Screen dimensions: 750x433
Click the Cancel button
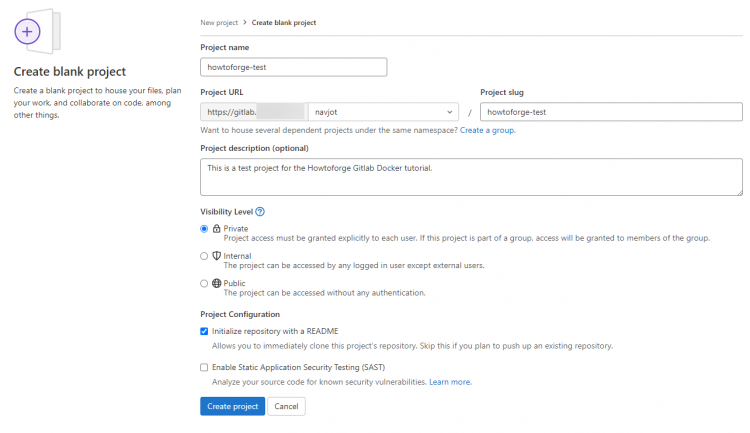287,406
